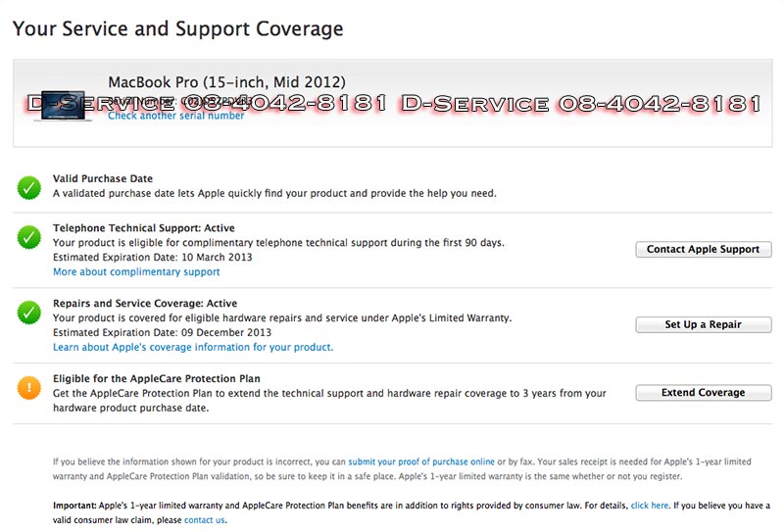This screenshot has width=784, height=532.
Task: Click the Telephone Technical Support: Active heading
Action: [x=145, y=228]
